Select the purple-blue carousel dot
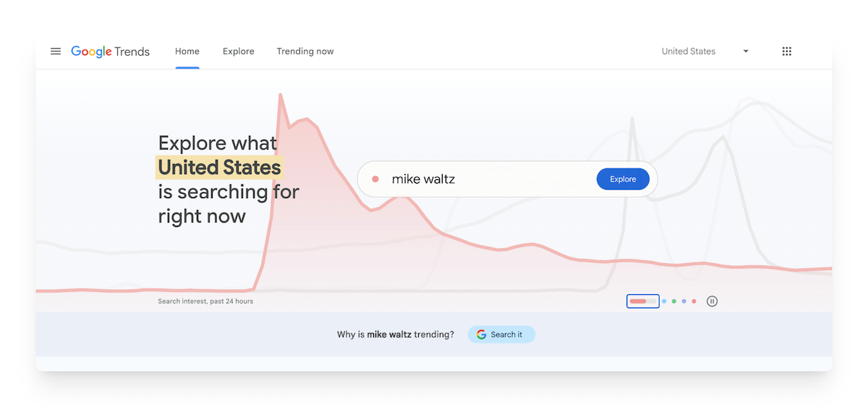 pyautogui.click(x=684, y=301)
